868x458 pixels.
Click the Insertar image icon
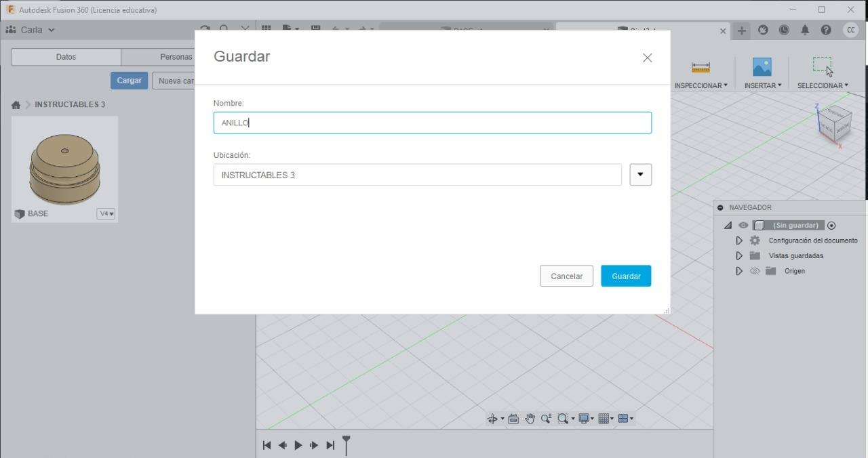(x=762, y=66)
